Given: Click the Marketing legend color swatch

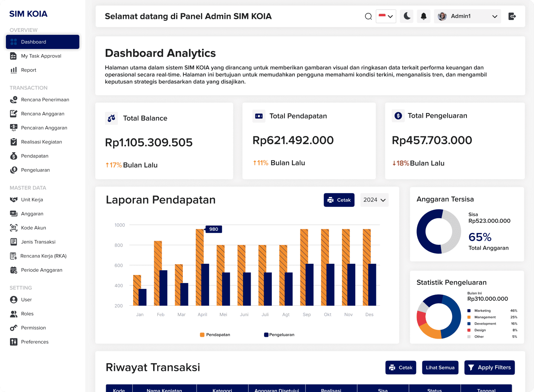Looking at the screenshot, I should click(x=469, y=311).
